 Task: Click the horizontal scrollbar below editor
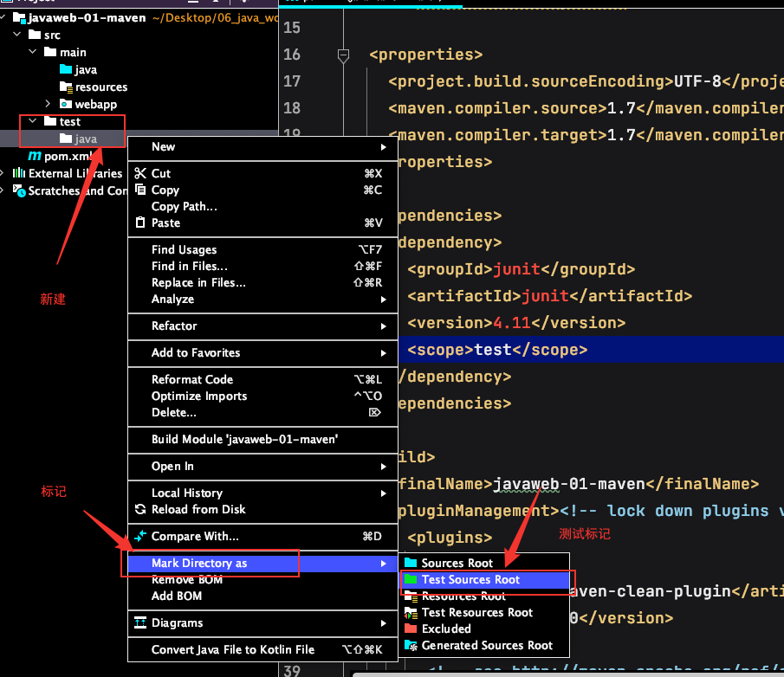[x=568, y=674]
